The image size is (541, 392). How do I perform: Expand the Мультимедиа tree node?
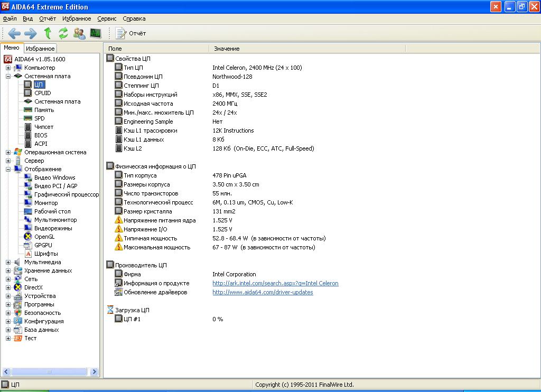(x=8, y=262)
